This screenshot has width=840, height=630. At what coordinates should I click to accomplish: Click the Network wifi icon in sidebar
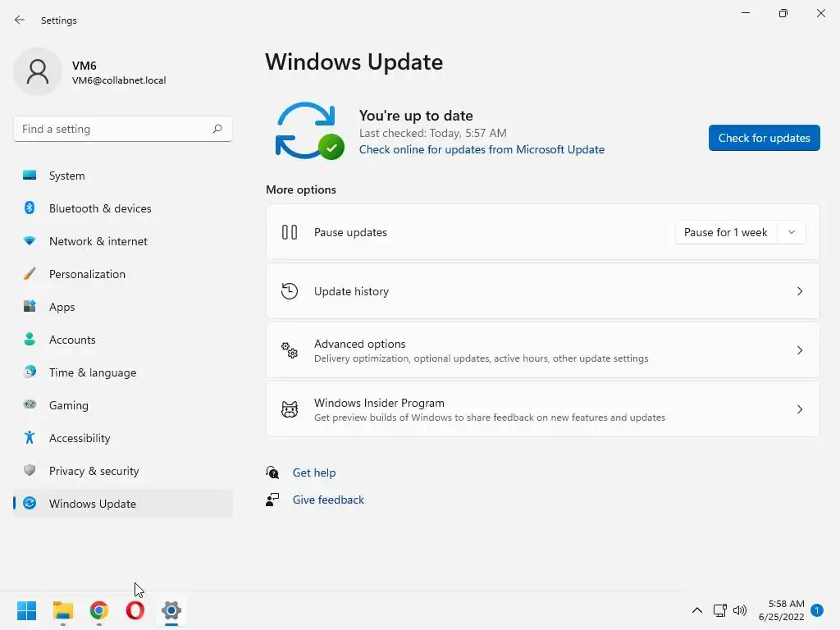(x=30, y=241)
